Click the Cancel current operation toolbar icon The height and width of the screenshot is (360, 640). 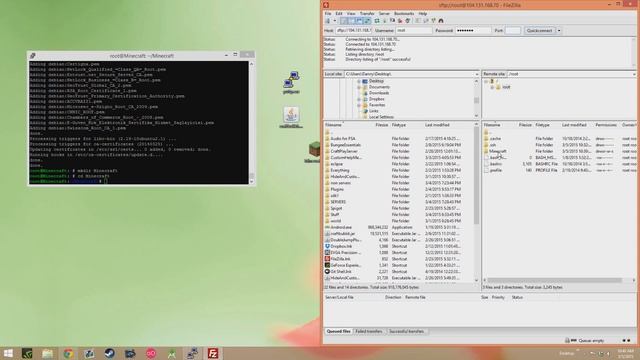[392, 21]
